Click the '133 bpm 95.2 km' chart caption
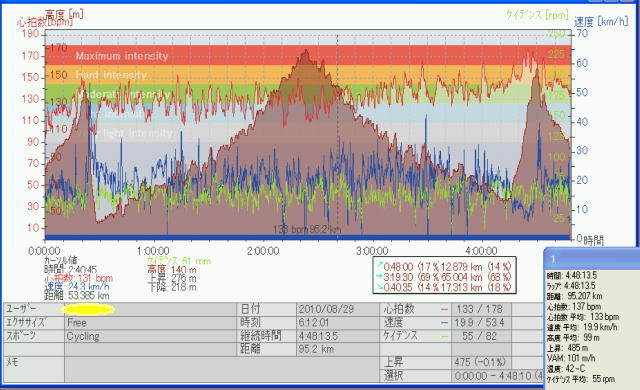 click(x=307, y=229)
